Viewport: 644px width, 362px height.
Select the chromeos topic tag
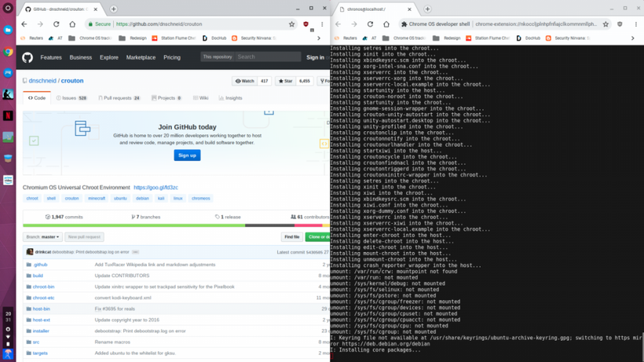(201, 198)
